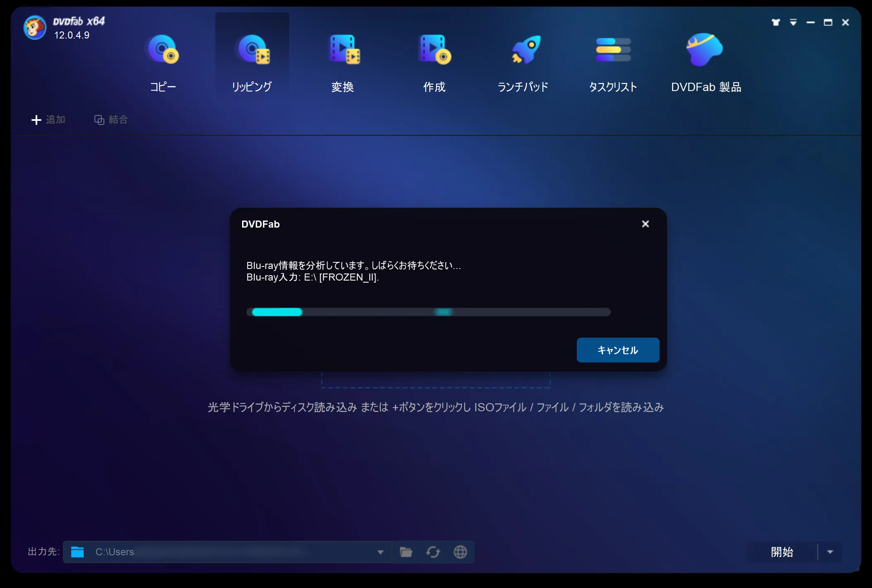
Task: Click the blue output folder icon
Action: click(x=77, y=552)
